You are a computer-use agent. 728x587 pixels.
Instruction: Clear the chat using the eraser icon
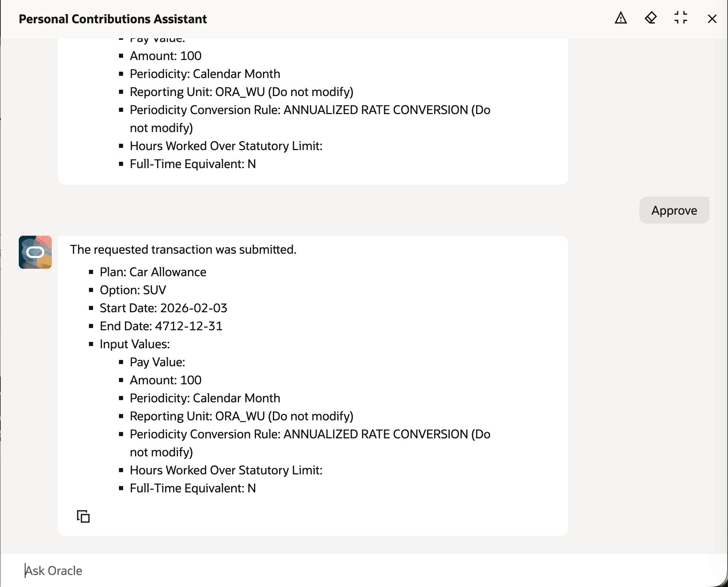651,18
